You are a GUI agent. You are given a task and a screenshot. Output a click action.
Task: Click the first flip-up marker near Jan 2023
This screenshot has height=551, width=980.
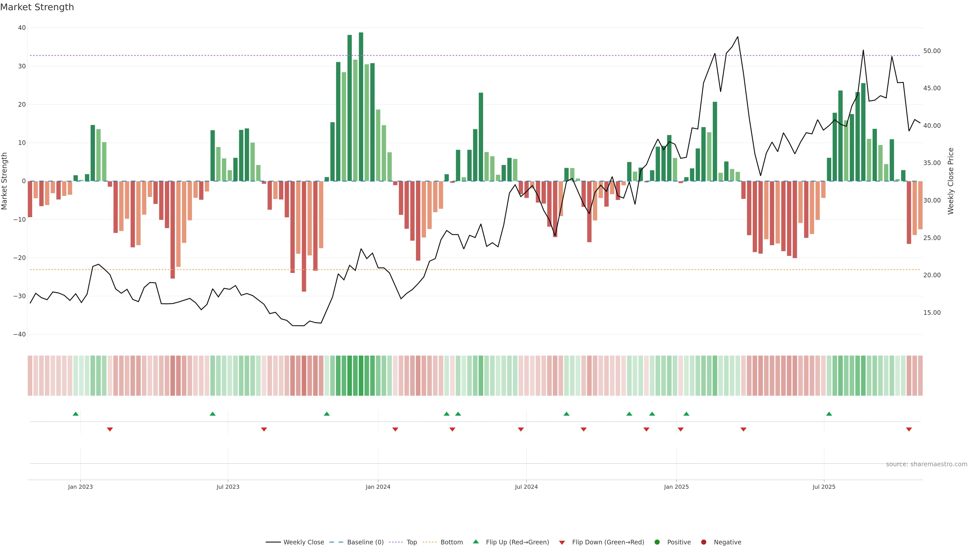click(x=76, y=414)
